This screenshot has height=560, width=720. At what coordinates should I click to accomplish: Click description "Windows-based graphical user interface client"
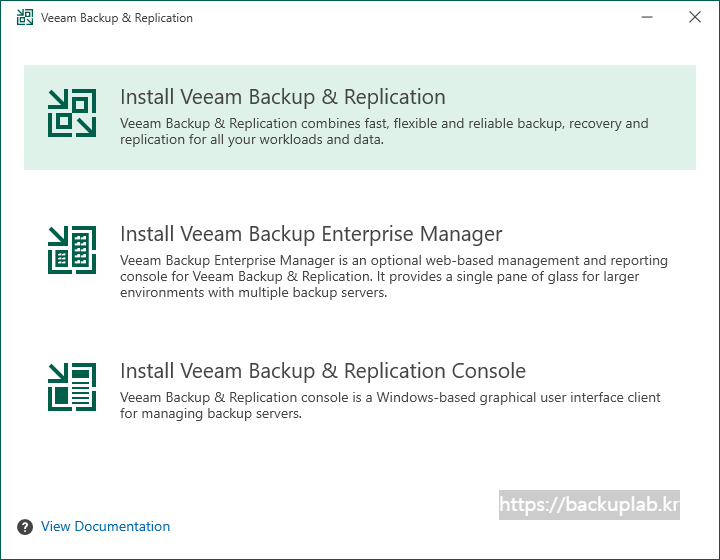pos(518,398)
